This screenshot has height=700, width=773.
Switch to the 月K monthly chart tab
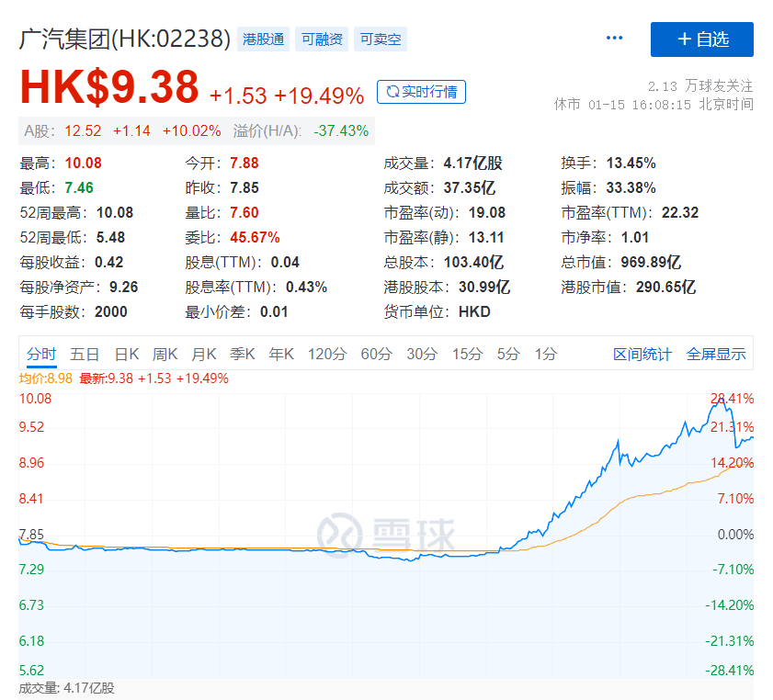pyautogui.click(x=203, y=353)
